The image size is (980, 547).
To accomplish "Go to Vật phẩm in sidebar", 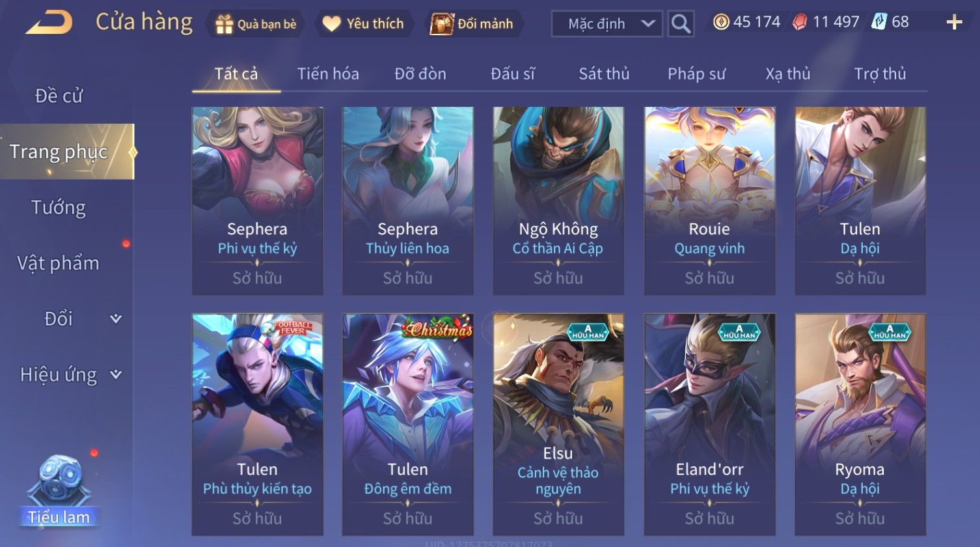I will pyautogui.click(x=59, y=263).
